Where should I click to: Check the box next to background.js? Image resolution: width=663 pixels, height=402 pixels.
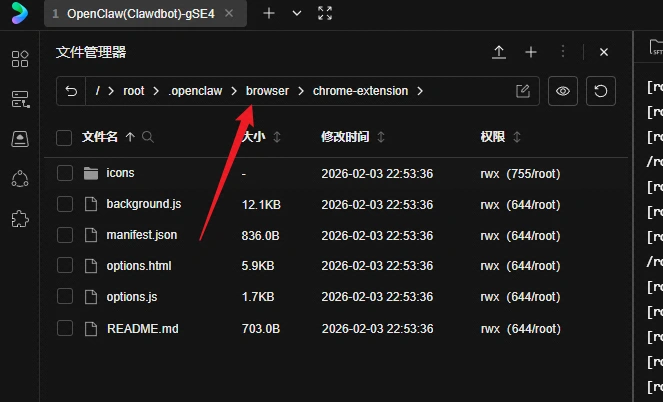[x=65, y=204]
